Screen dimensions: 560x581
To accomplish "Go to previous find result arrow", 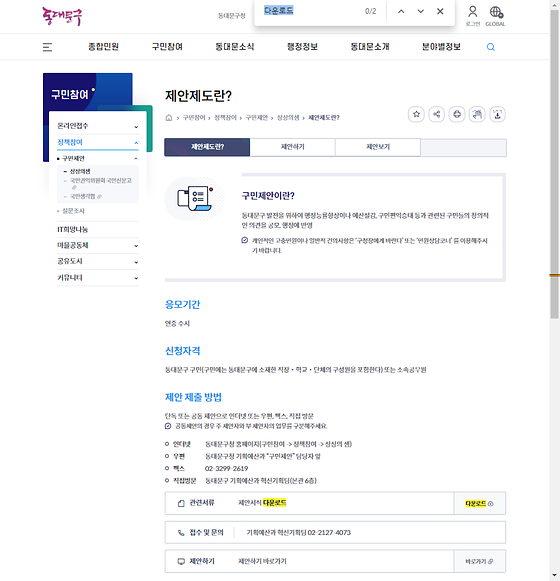I will [401, 11].
